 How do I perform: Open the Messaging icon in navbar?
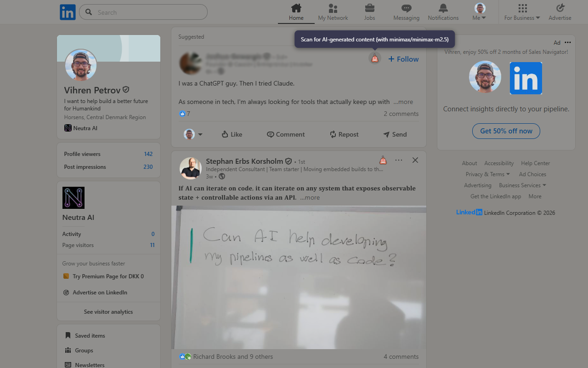(406, 8)
